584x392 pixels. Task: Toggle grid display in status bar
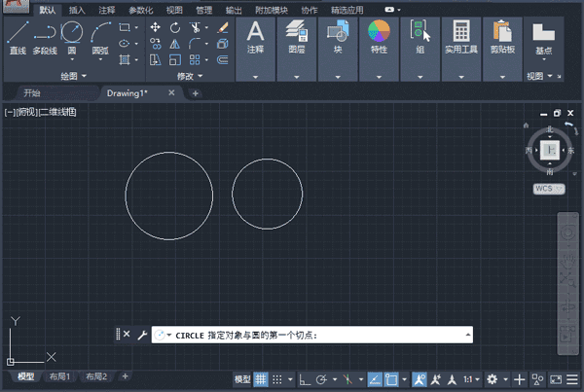pyautogui.click(x=261, y=379)
